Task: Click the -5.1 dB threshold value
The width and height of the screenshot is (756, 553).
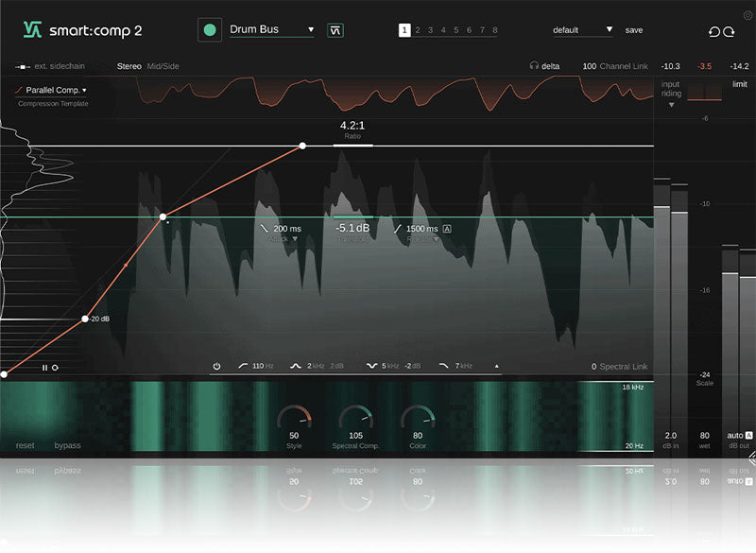Action: pos(352,228)
